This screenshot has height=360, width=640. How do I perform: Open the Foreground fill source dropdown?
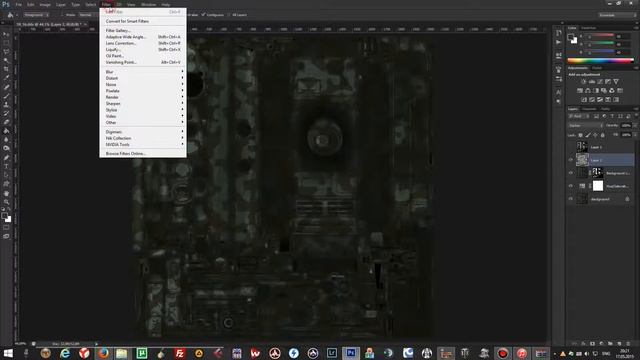click(36, 15)
